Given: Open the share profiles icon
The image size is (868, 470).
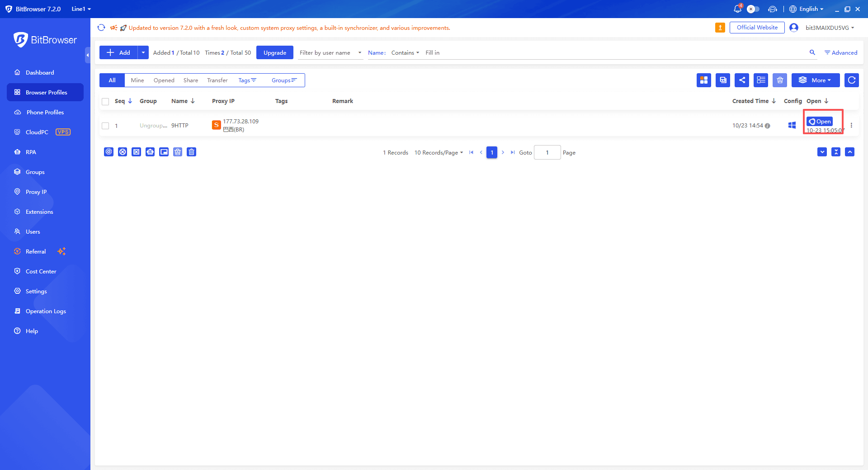Looking at the screenshot, I should (742, 80).
